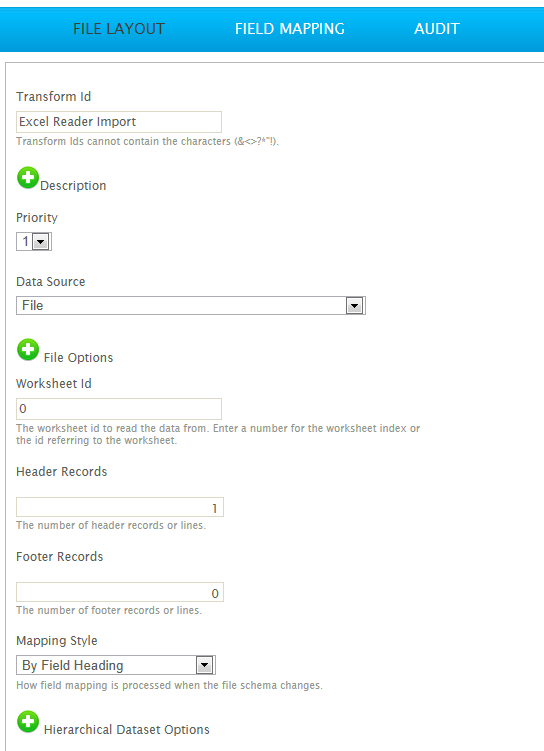Image resolution: width=544 pixels, height=751 pixels.
Task: Expand Description with green plus icon
Action: pos(28,178)
